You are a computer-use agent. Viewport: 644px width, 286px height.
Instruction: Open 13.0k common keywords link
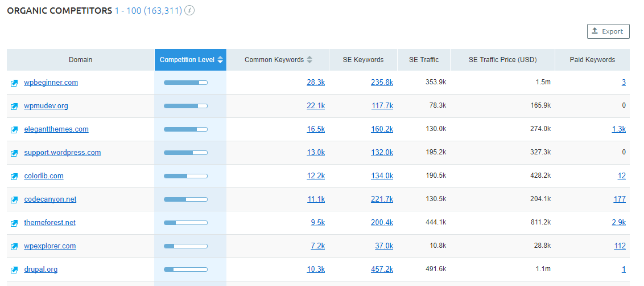(315, 153)
